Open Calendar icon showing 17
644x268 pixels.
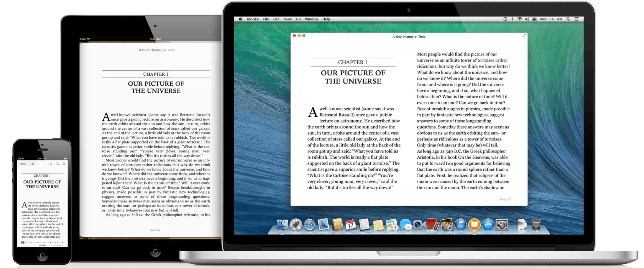click(x=351, y=225)
